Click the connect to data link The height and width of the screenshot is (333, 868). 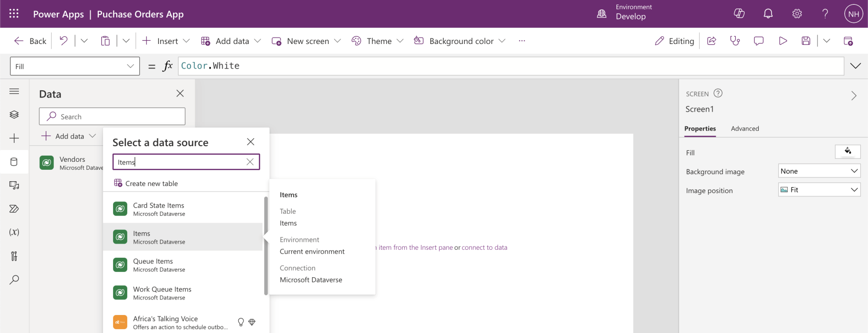pos(485,247)
